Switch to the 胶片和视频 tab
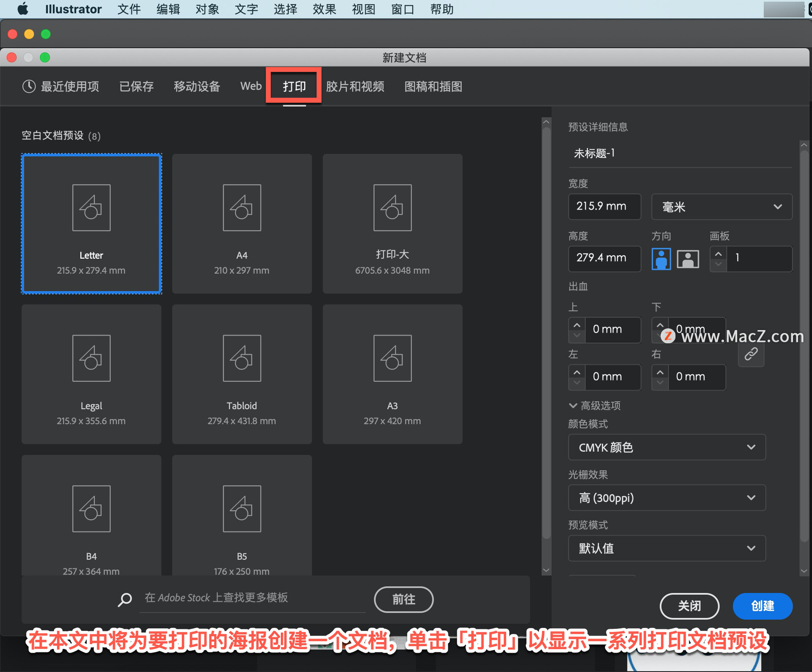The height and width of the screenshot is (672, 812). tap(355, 86)
